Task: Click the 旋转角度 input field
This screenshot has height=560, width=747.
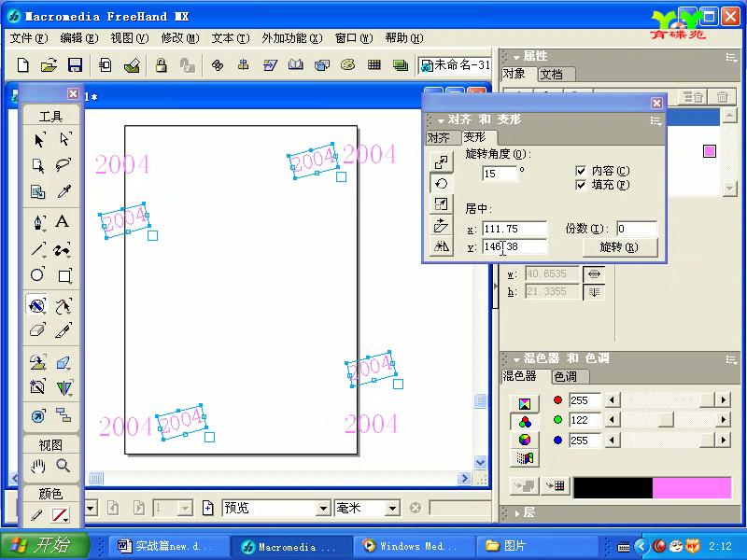Action: [x=500, y=174]
